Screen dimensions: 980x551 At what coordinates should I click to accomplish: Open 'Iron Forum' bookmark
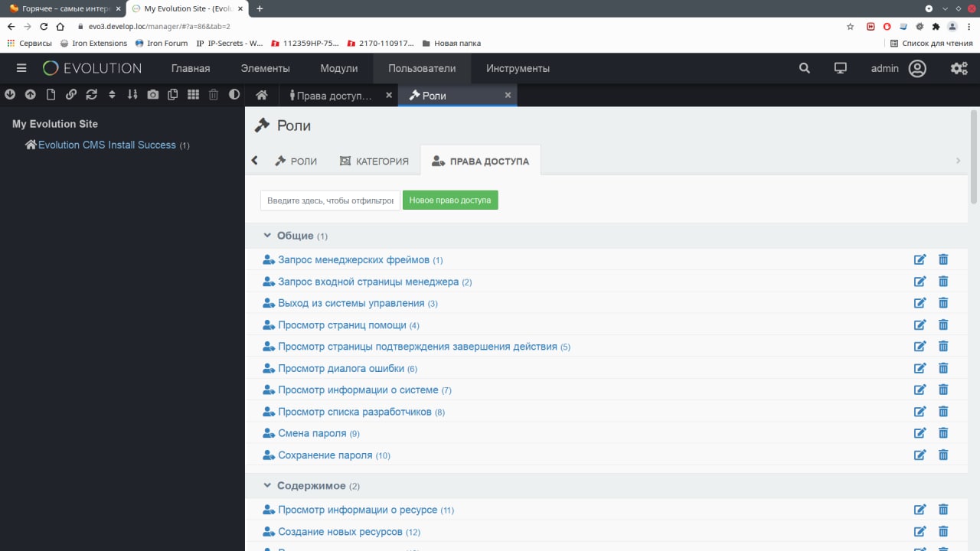(161, 43)
